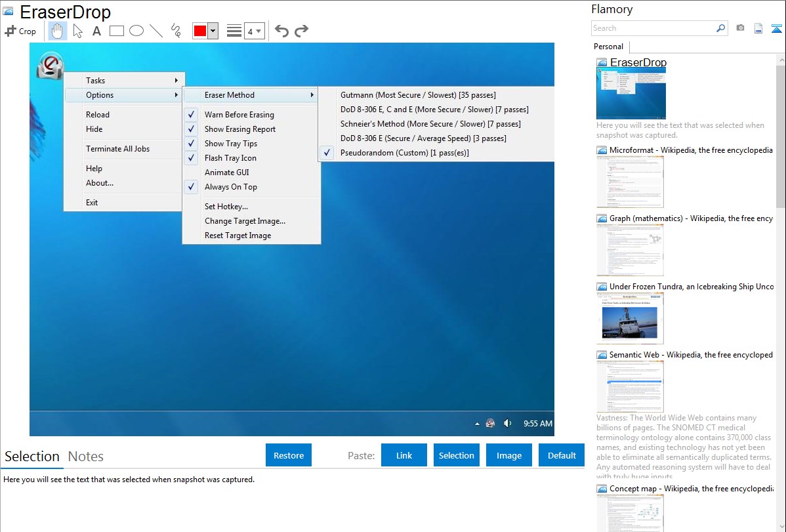The image size is (786, 532).
Task: Open Set Hotkey... option
Action: coord(251,207)
